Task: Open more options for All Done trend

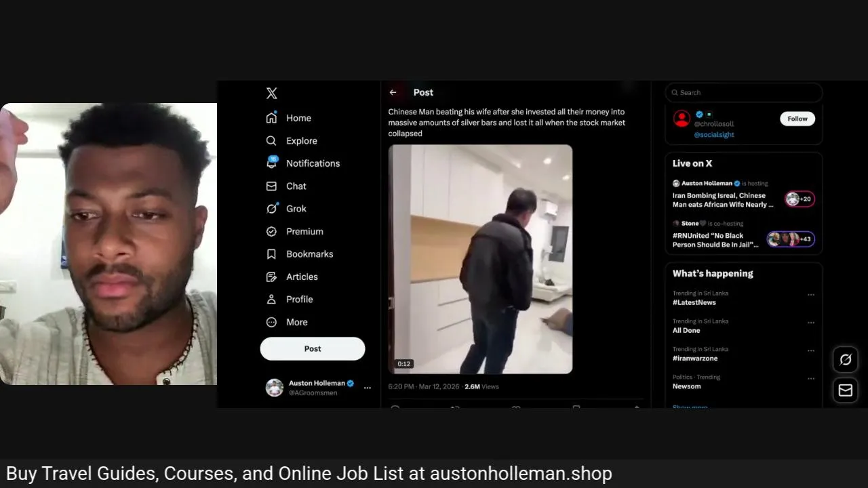Action: (811, 323)
